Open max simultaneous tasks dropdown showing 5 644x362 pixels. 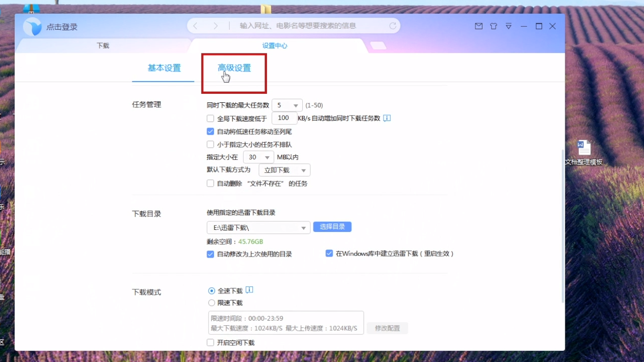(287, 105)
